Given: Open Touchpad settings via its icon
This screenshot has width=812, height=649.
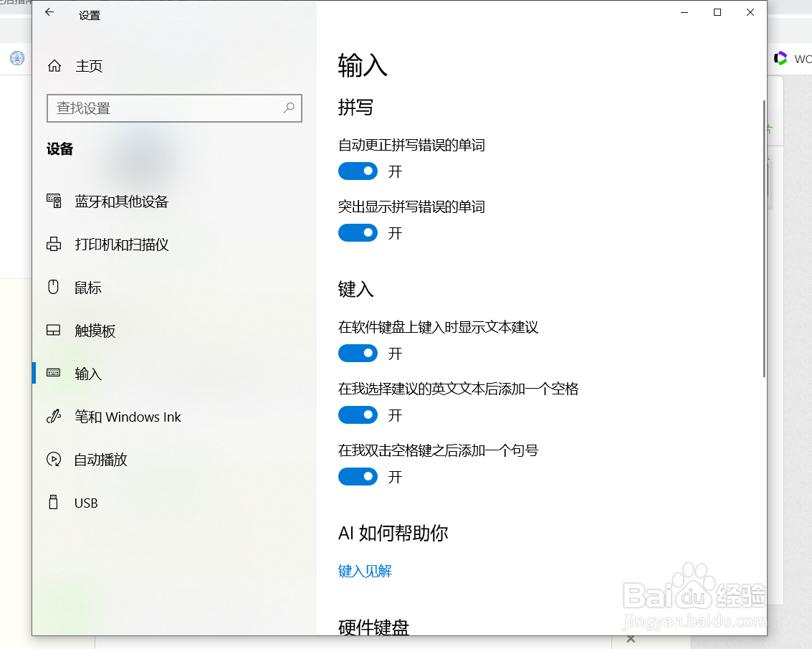Looking at the screenshot, I should point(54,331).
